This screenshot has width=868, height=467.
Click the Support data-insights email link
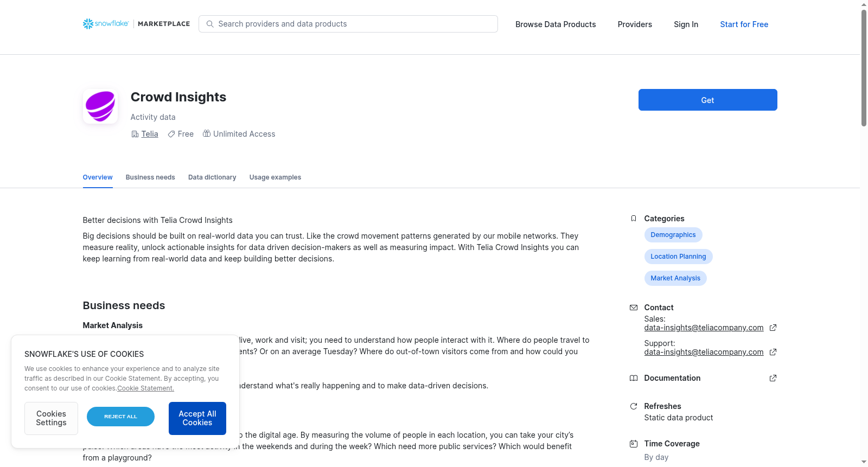(x=704, y=352)
